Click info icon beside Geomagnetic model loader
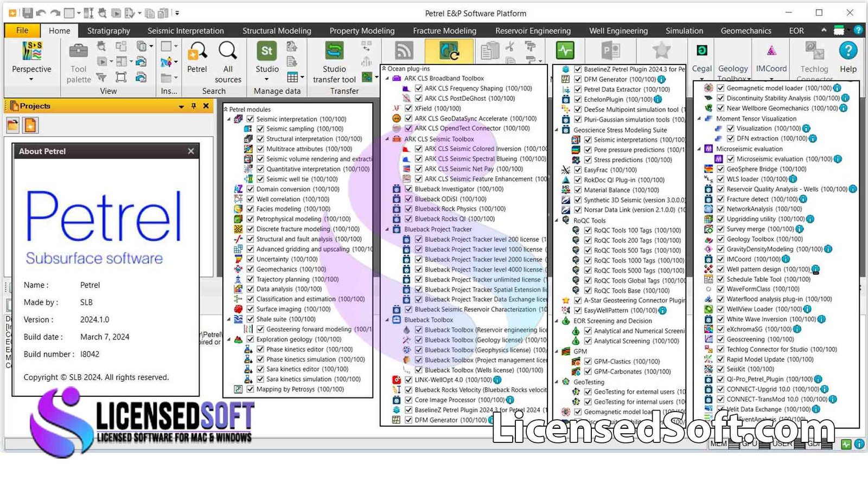 [x=837, y=88]
